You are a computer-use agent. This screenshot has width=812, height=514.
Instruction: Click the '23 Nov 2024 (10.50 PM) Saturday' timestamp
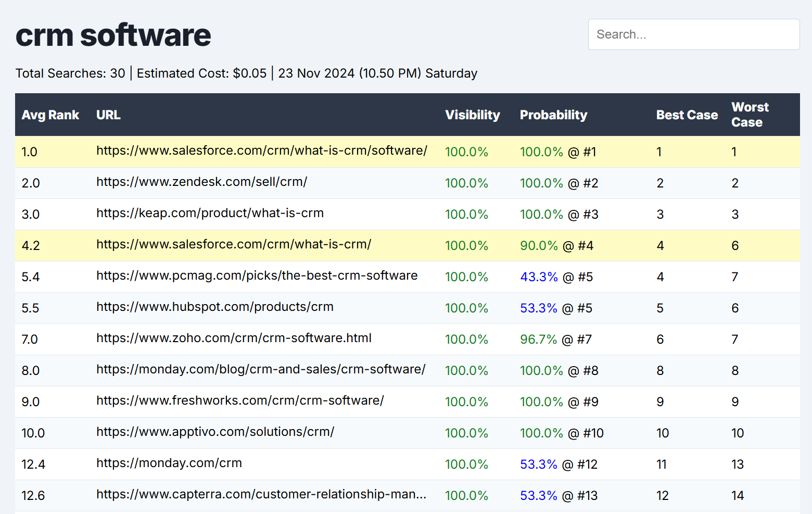pos(377,73)
